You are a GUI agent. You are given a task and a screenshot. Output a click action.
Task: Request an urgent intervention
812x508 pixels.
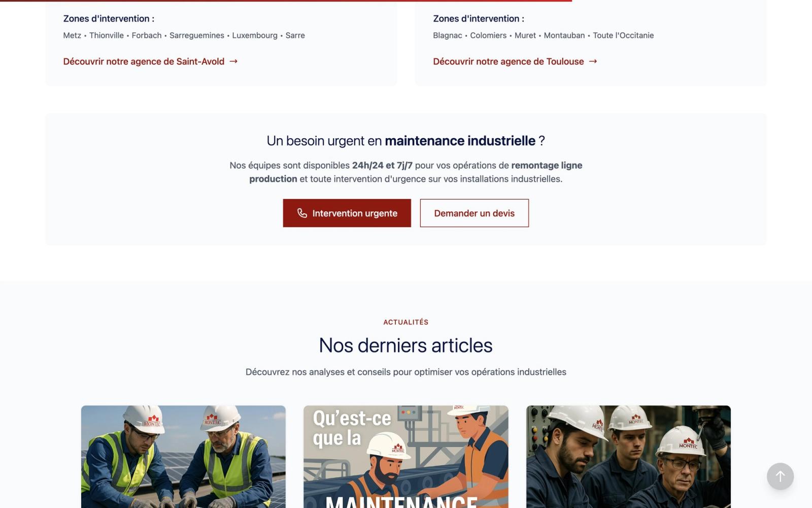[x=347, y=213]
